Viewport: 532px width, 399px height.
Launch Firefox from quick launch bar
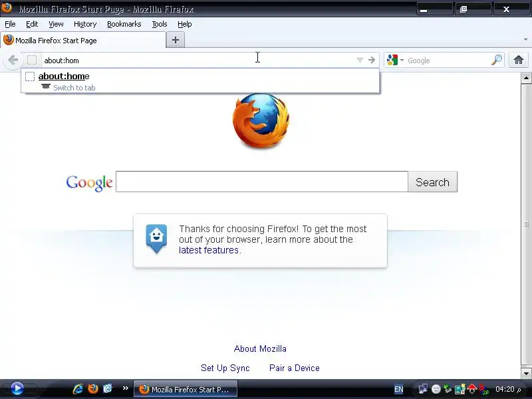92,389
